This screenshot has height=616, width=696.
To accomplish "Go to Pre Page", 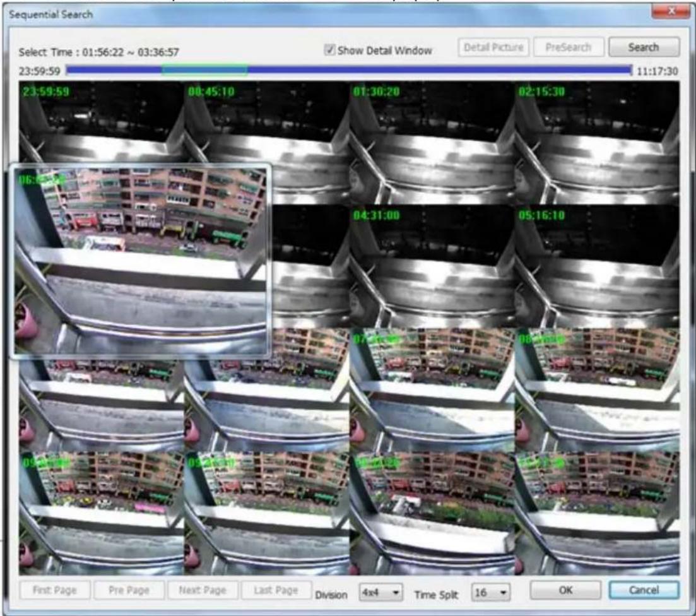I will click(129, 590).
